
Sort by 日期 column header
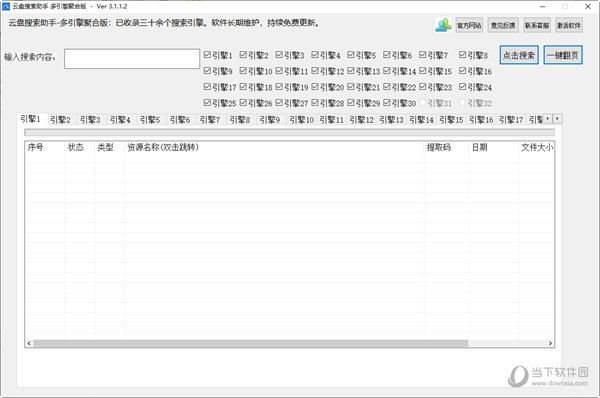[494, 147]
